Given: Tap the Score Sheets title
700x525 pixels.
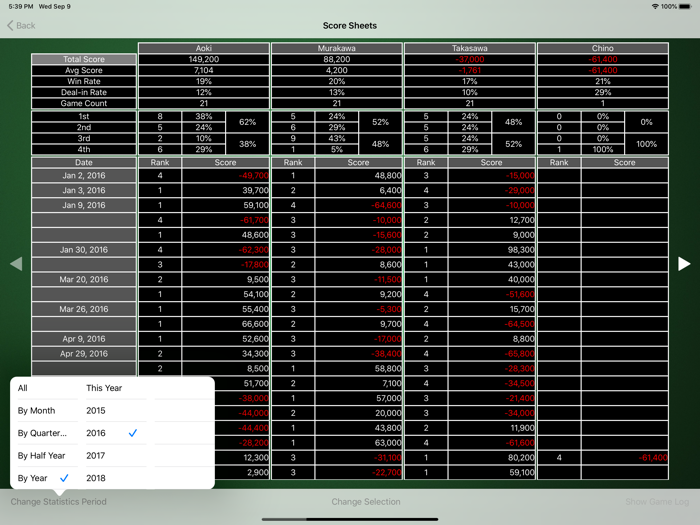Looking at the screenshot, I should click(350, 25).
